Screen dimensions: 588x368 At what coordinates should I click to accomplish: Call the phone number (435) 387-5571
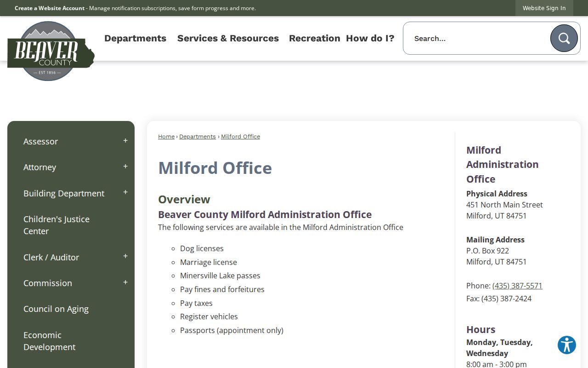517,286
